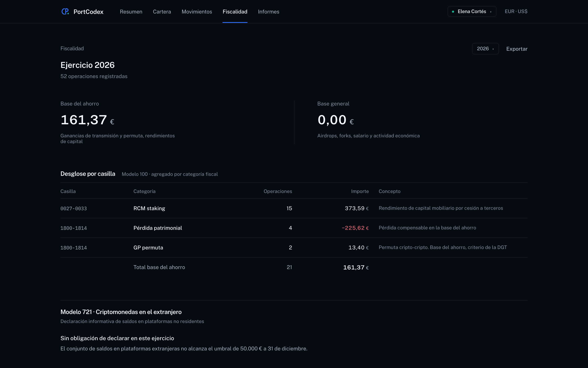588x368 pixels.
Task: Click the operations count 15
Action: (x=289, y=208)
